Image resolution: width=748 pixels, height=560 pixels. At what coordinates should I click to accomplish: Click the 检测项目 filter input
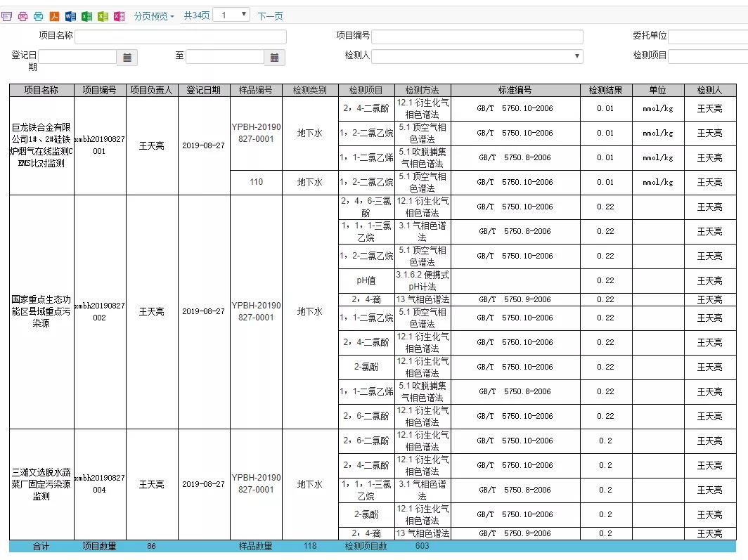coord(707,56)
